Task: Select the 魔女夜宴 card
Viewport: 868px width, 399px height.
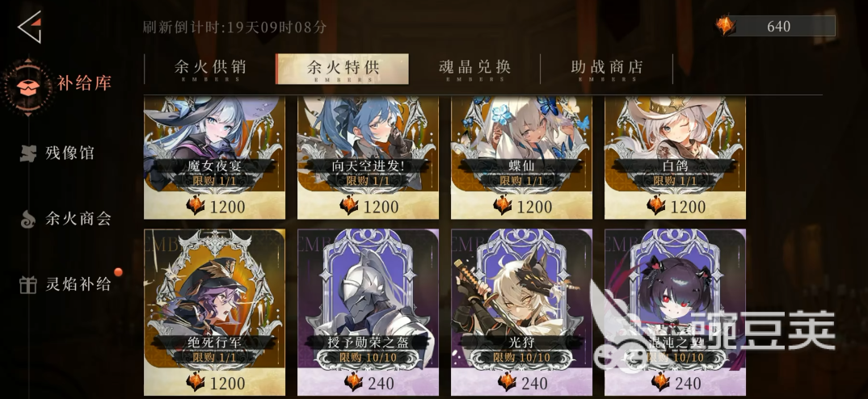Action: pos(215,157)
